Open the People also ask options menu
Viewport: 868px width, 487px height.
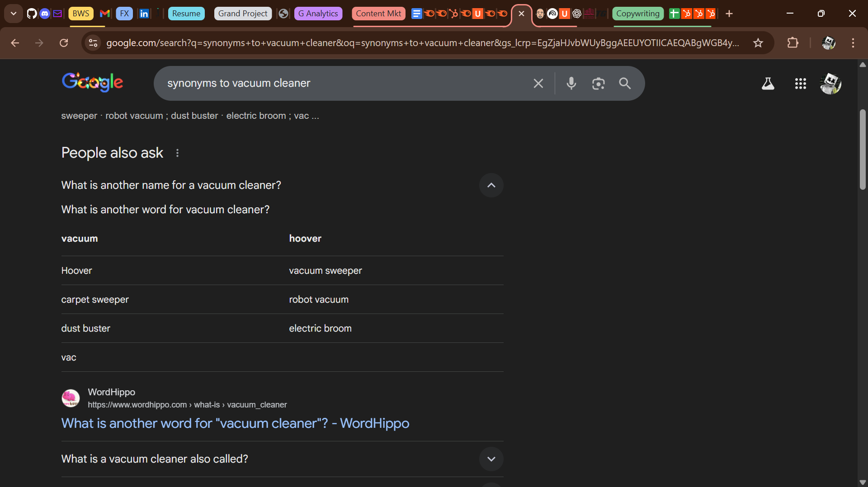tap(177, 153)
